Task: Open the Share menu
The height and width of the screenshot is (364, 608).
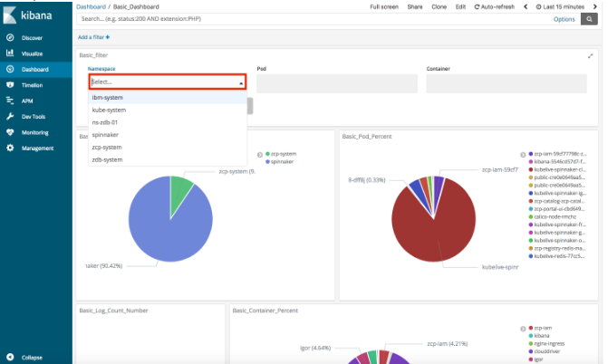Action: click(x=414, y=6)
